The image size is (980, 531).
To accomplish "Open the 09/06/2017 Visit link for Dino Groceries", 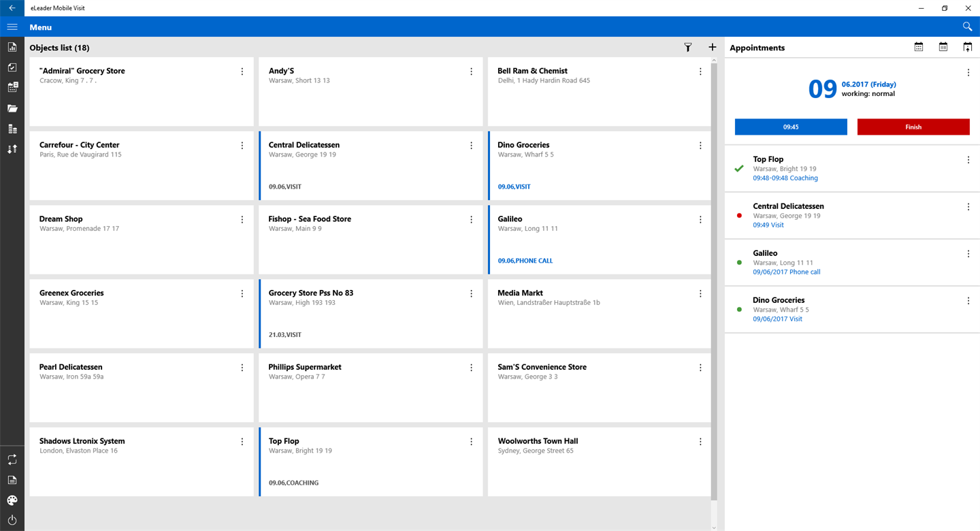I will [777, 319].
